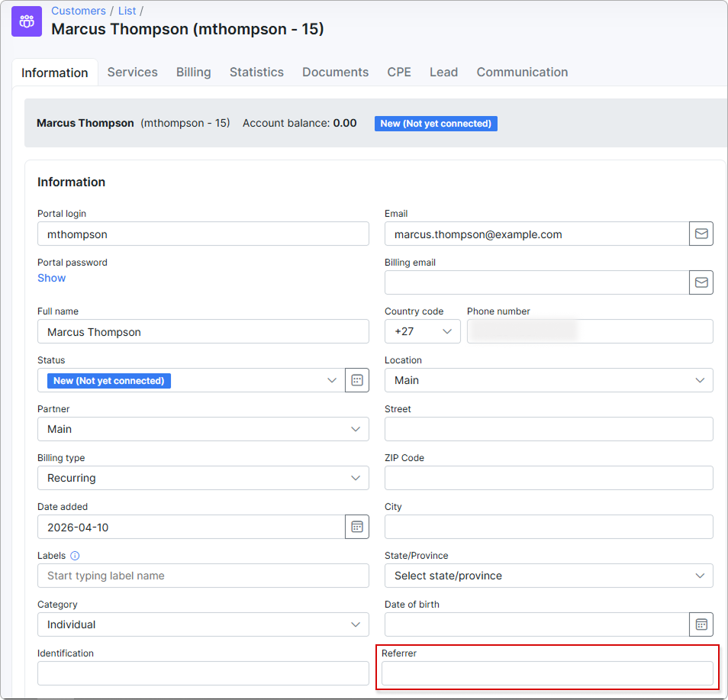
Task: Switch to the Billing tab
Action: tap(194, 72)
